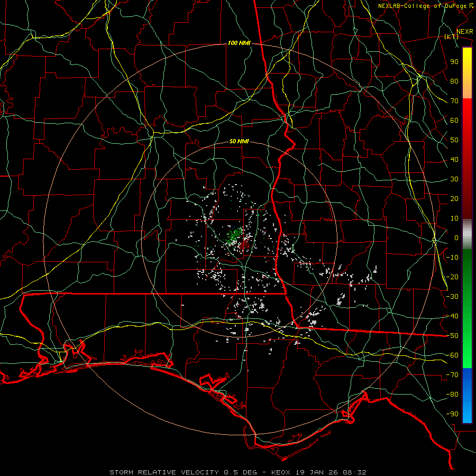Viewport: 476px width, 476px height.
Task: Click the gray zero band of the velocity color bar
Action: tap(467, 234)
